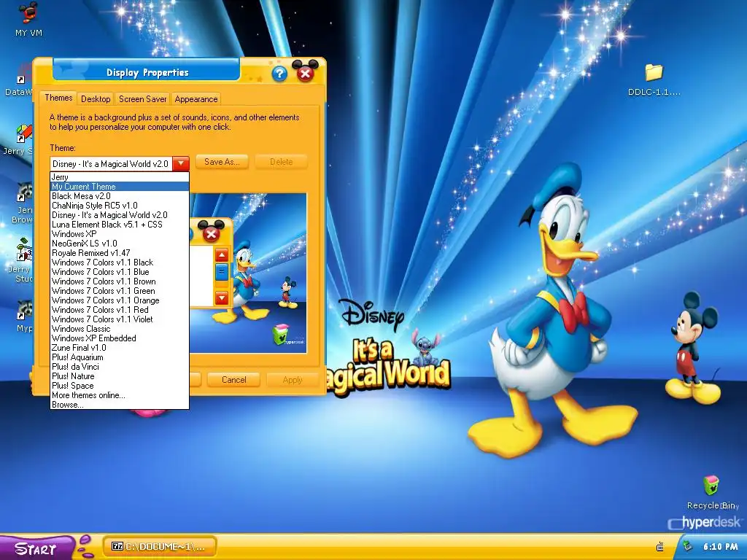Choose Windows 7 Colors v1.1 Blue

pos(120,272)
